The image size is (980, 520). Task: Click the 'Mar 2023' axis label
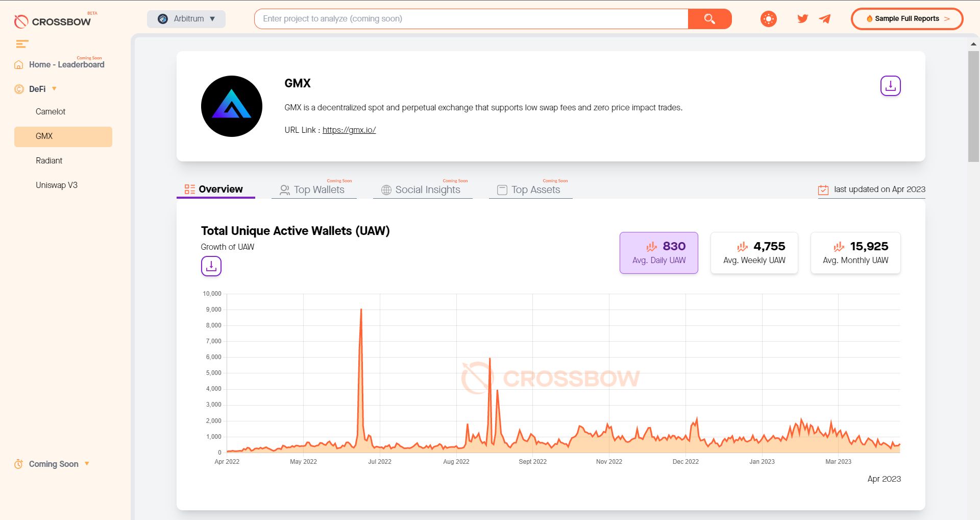click(838, 462)
